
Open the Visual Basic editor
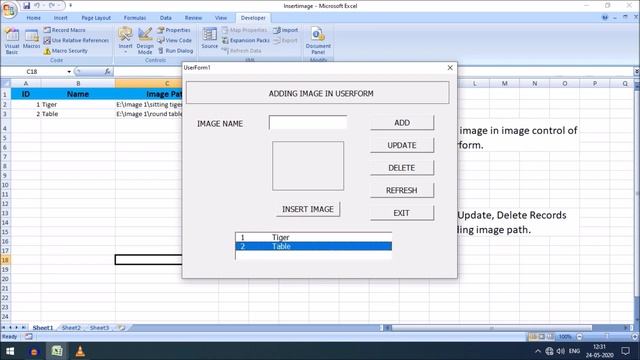click(11, 41)
